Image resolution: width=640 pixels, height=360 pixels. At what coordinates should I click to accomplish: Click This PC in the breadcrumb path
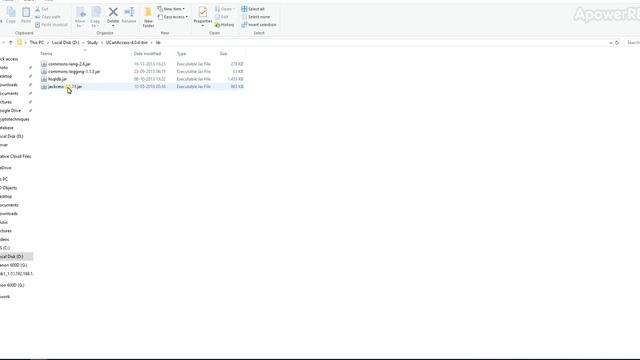click(36, 42)
